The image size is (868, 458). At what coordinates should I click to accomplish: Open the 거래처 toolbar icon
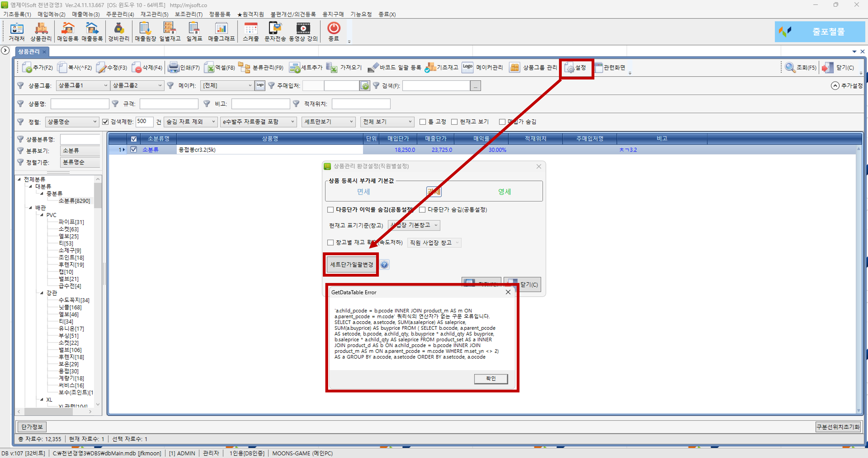[x=17, y=32]
